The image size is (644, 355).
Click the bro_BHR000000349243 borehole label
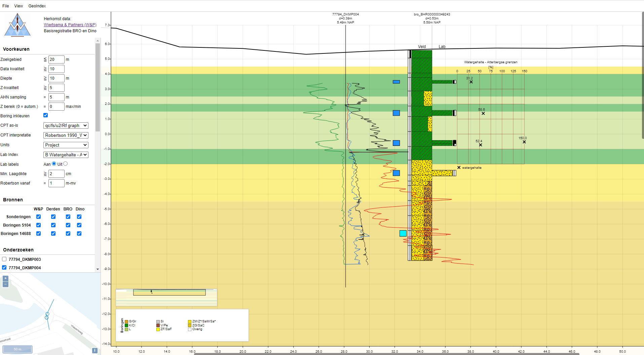click(432, 14)
